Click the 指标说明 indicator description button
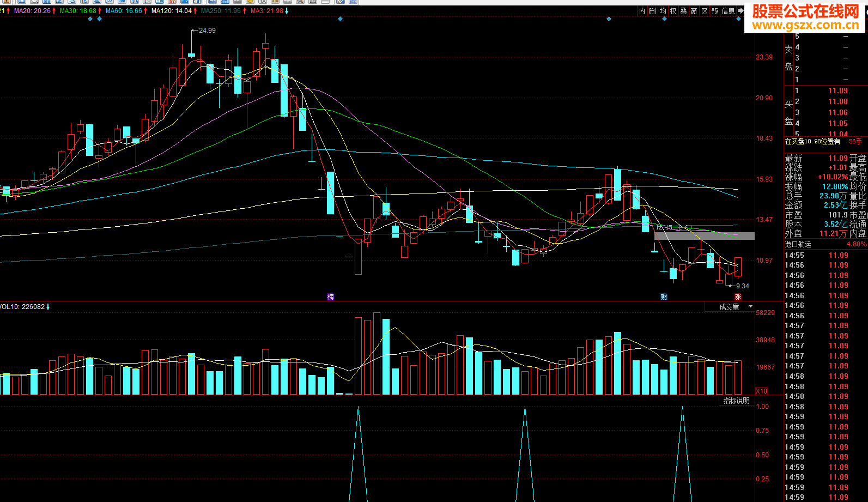868x502 pixels. [736, 401]
